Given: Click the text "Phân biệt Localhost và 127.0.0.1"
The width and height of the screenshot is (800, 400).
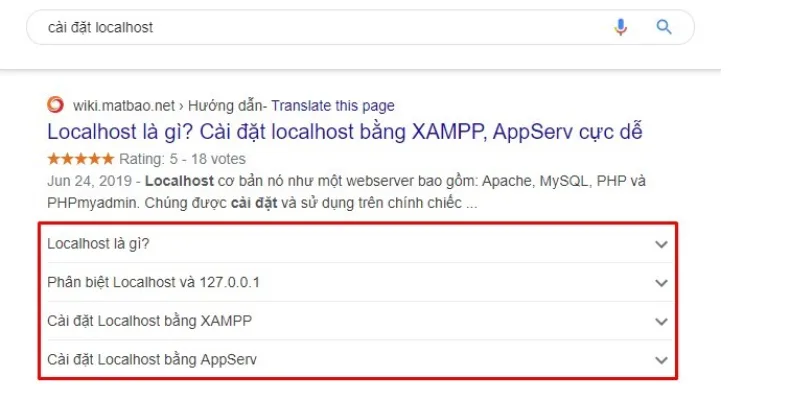Looking at the screenshot, I should click(x=153, y=282).
